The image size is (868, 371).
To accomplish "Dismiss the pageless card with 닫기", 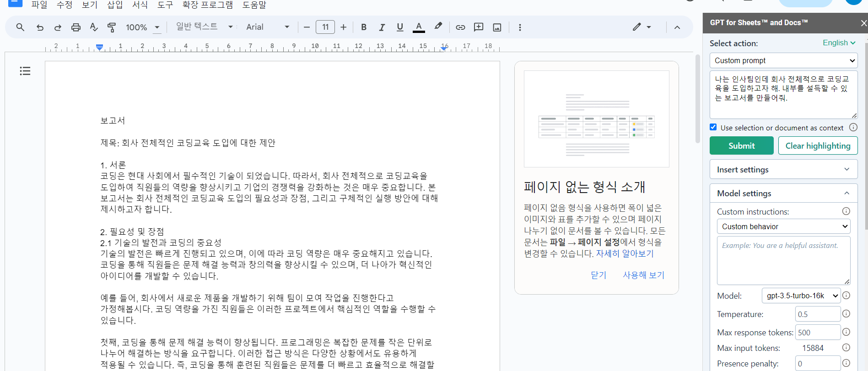I will pos(598,275).
